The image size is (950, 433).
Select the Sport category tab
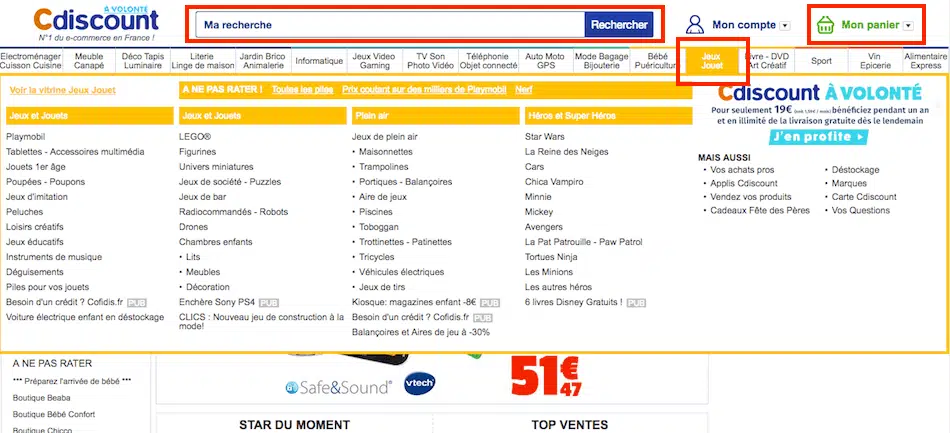[821, 61]
